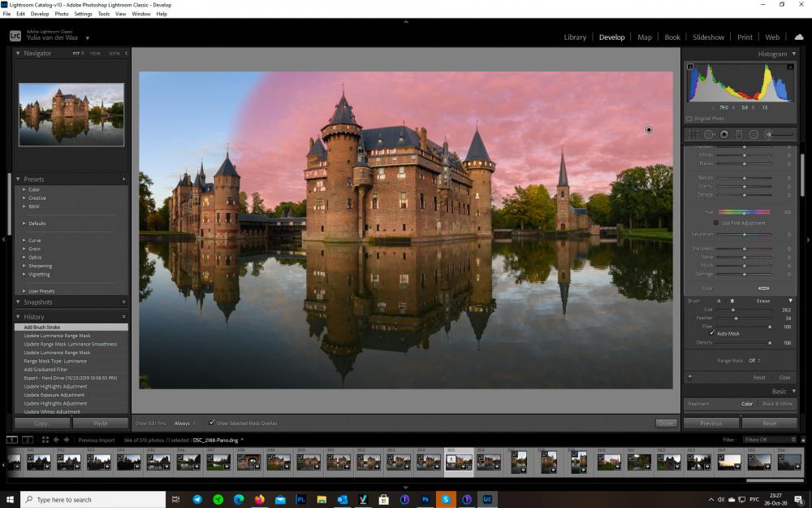Add a new snapshot with plus icon

tap(123, 302)
